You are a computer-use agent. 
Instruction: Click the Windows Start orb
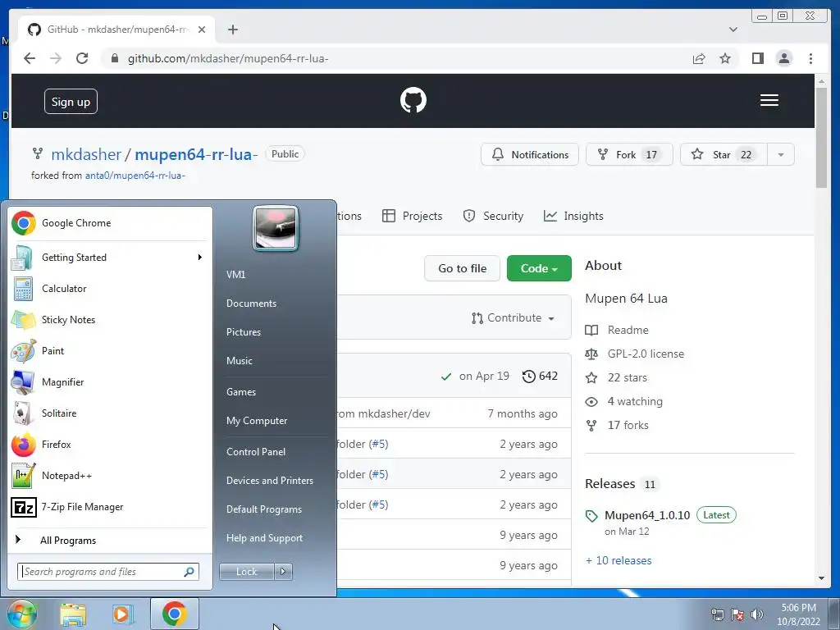21,614
